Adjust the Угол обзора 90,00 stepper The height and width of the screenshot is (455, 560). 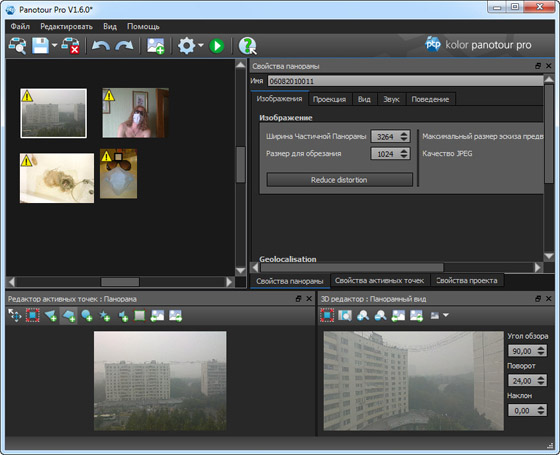(541, 351)
